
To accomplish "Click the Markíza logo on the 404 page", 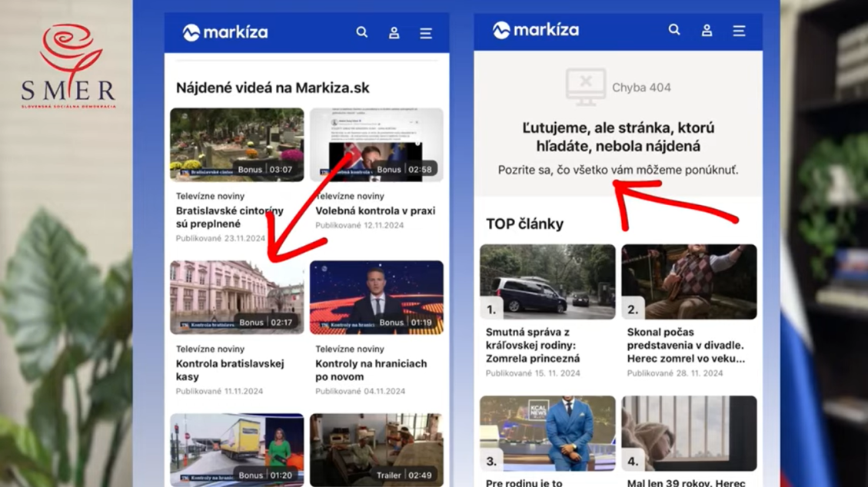I will click(536, 30).
